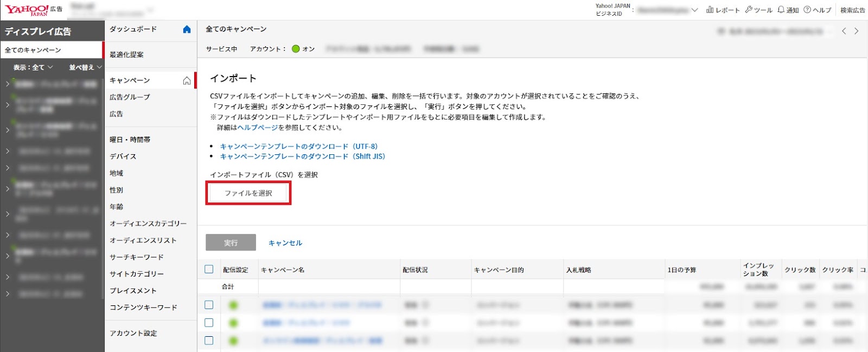Click the キャンセル link
868x352 pixels.
click(x=285, y=243)
